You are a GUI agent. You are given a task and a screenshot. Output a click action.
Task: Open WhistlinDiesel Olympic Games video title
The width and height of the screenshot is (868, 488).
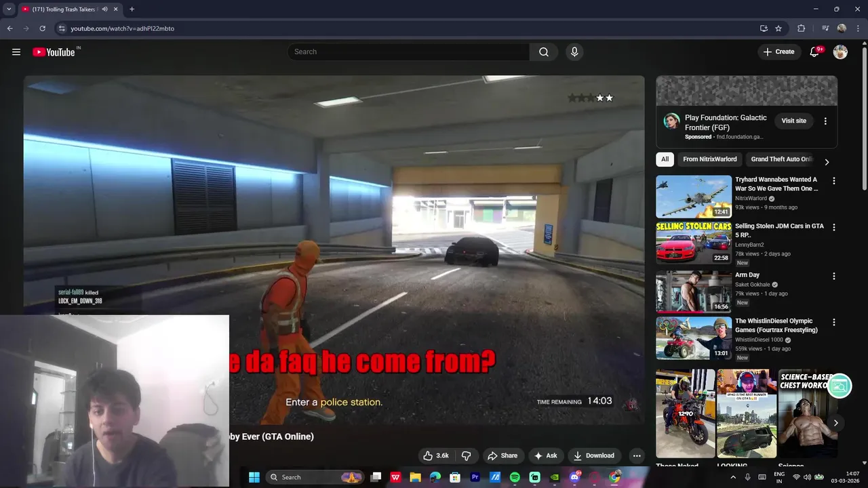[776, 325]
